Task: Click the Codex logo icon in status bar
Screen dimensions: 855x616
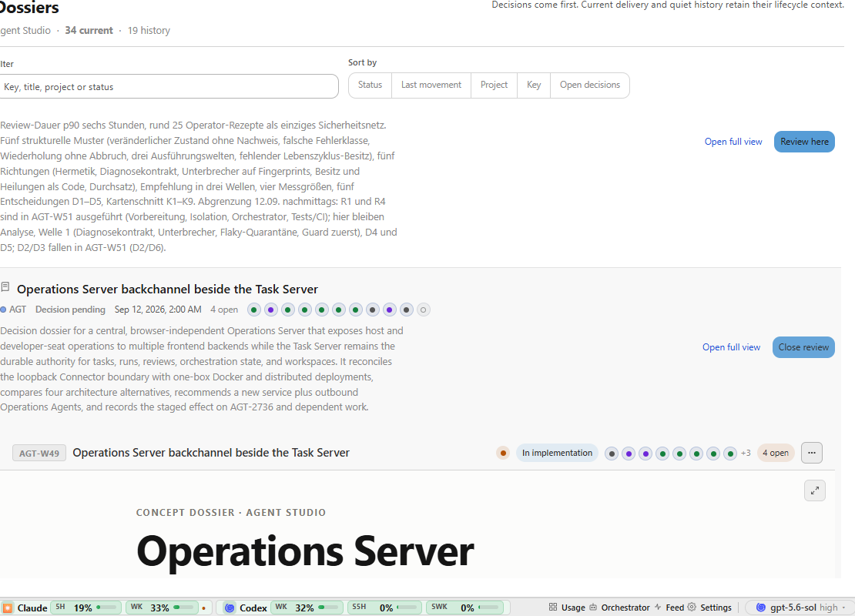Action: tap(230, 608)
